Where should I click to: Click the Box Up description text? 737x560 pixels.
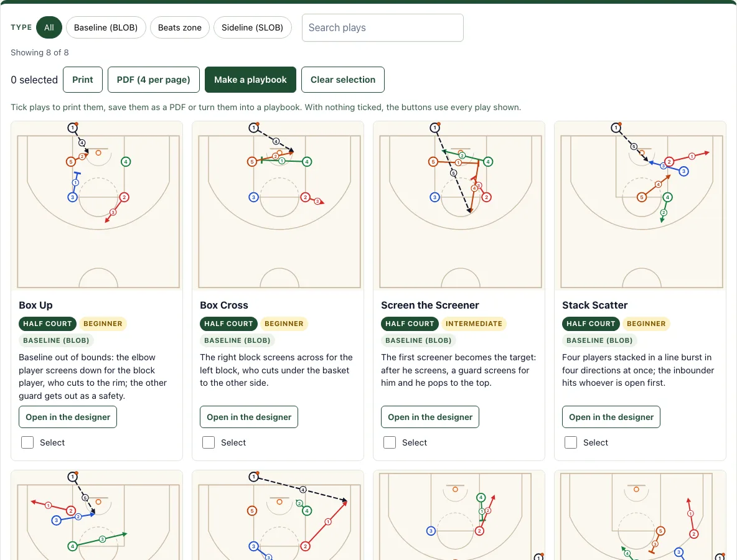(x=93, y=377)
